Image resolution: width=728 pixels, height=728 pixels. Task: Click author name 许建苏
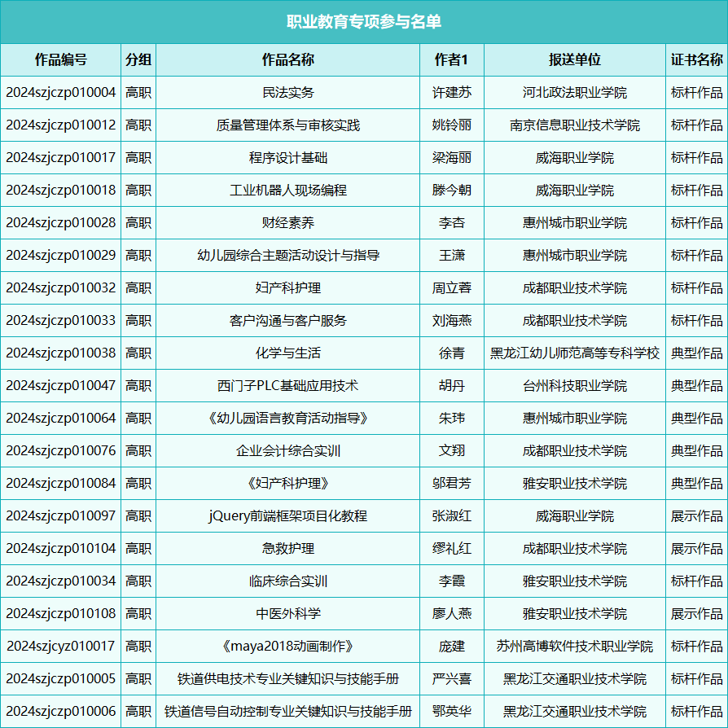452,92
